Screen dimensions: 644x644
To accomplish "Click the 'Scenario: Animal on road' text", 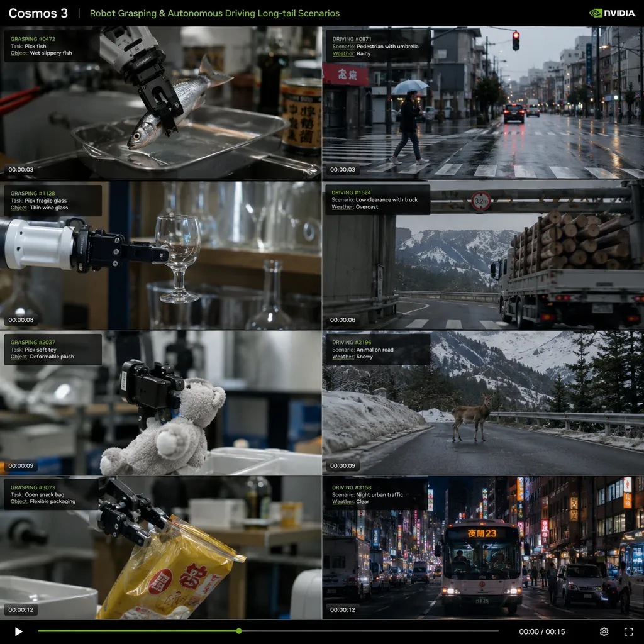I will click(363, 350).
